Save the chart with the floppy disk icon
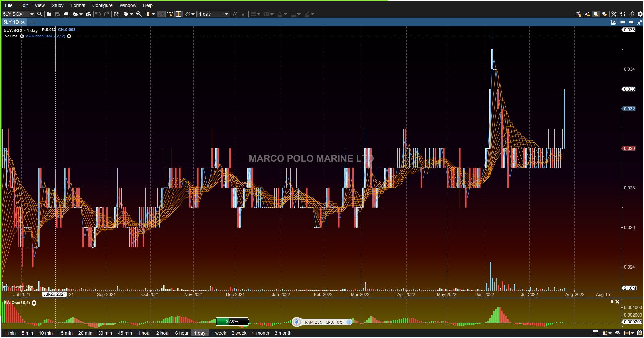644x338 pixels. click(x=58, y=14)
